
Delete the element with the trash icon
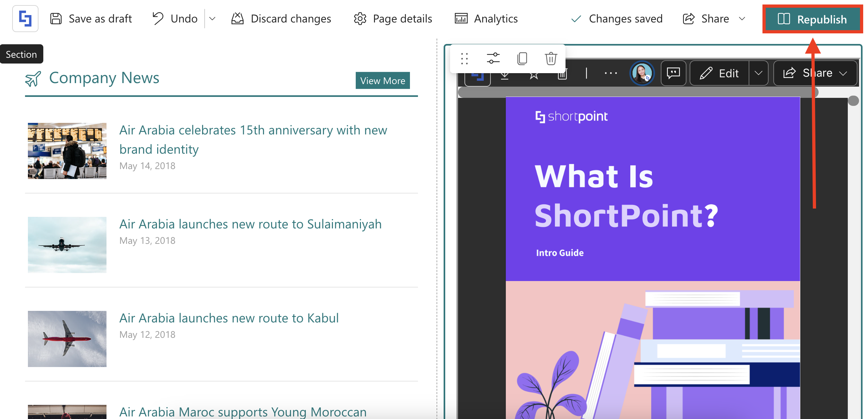point(550,59)
